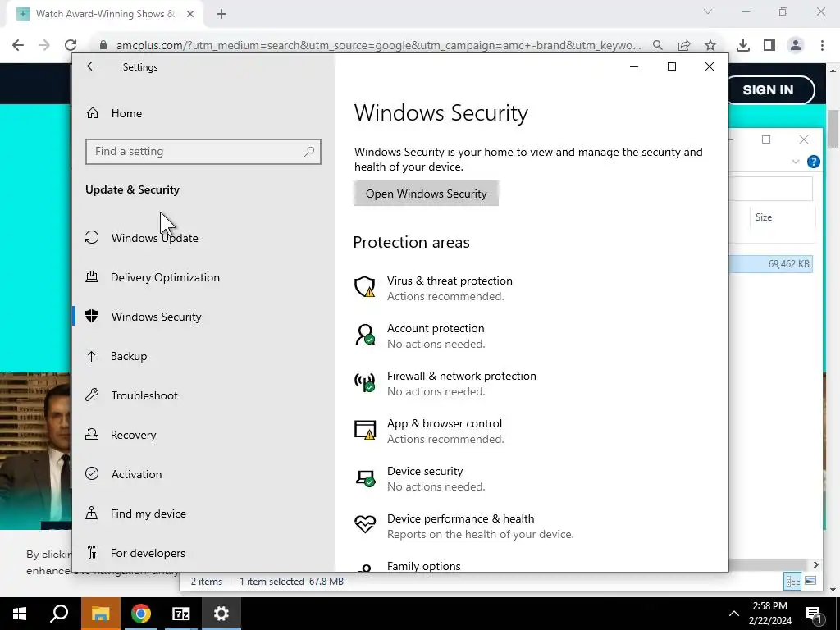
Task: Click the SIGN IN button on AMC+ page
Action: click(768, 90)
